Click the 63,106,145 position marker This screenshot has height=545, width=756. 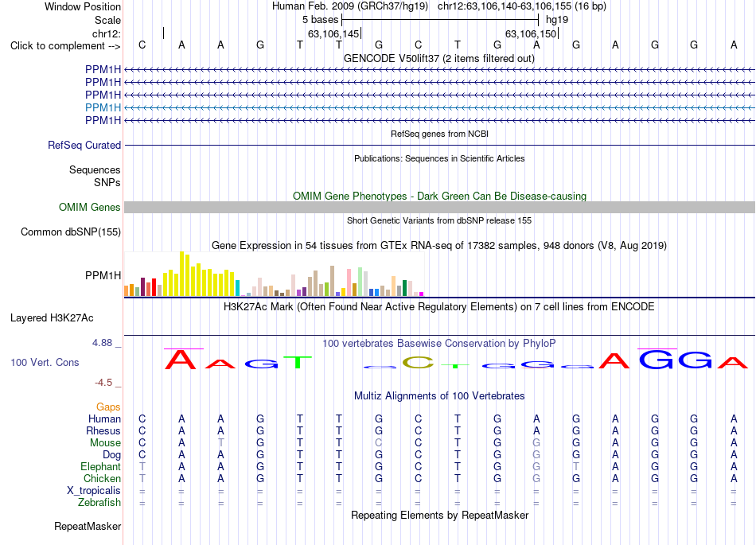click(333, 33)
